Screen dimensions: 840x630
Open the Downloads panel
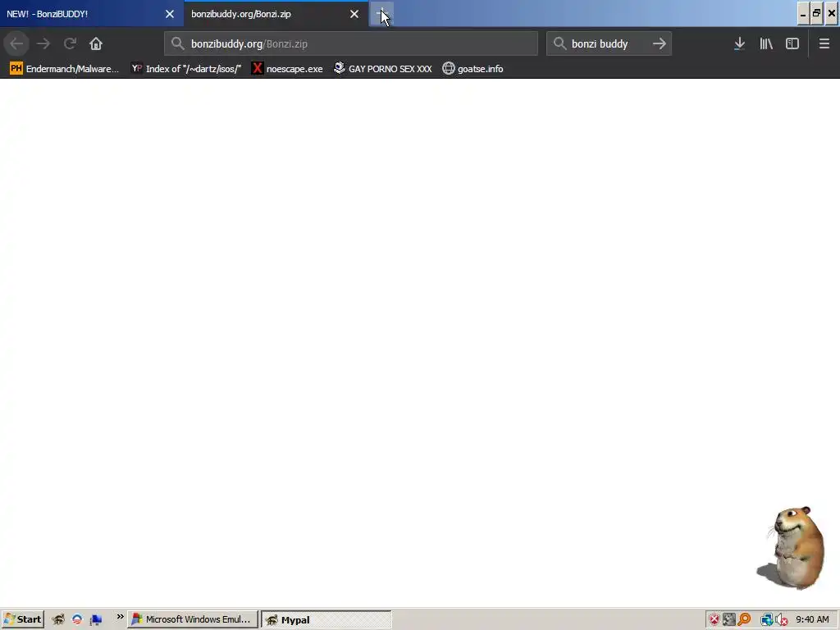click(739, 44)
